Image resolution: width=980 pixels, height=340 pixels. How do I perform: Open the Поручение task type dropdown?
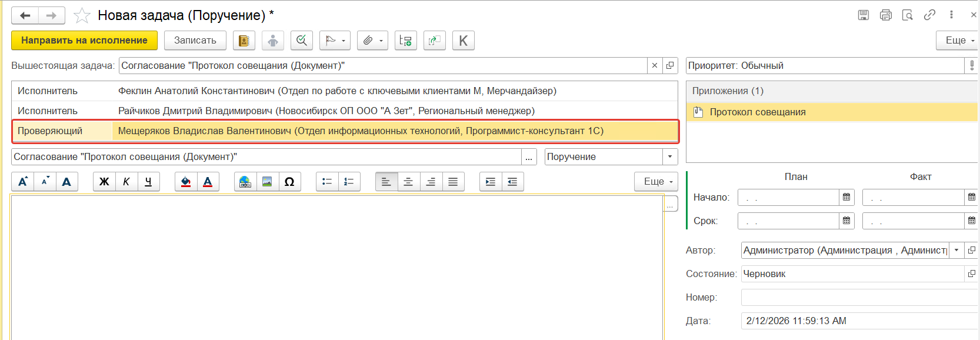(669, 157)
